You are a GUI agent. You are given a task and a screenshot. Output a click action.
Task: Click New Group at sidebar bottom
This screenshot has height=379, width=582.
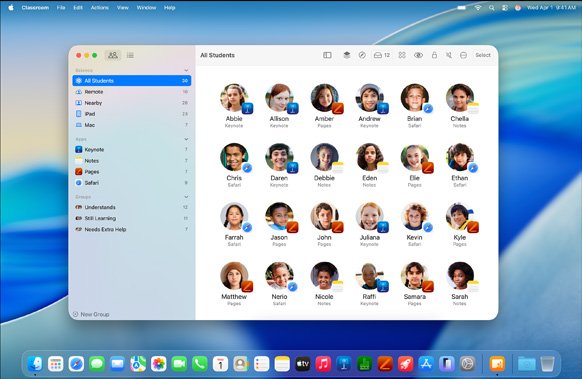tap(91, 314)
